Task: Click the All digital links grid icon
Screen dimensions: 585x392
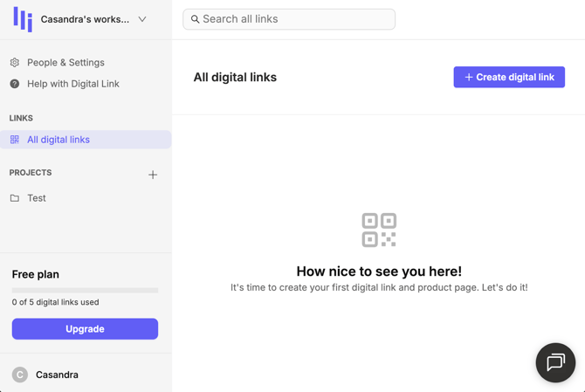Action: (x=15, y=140)
